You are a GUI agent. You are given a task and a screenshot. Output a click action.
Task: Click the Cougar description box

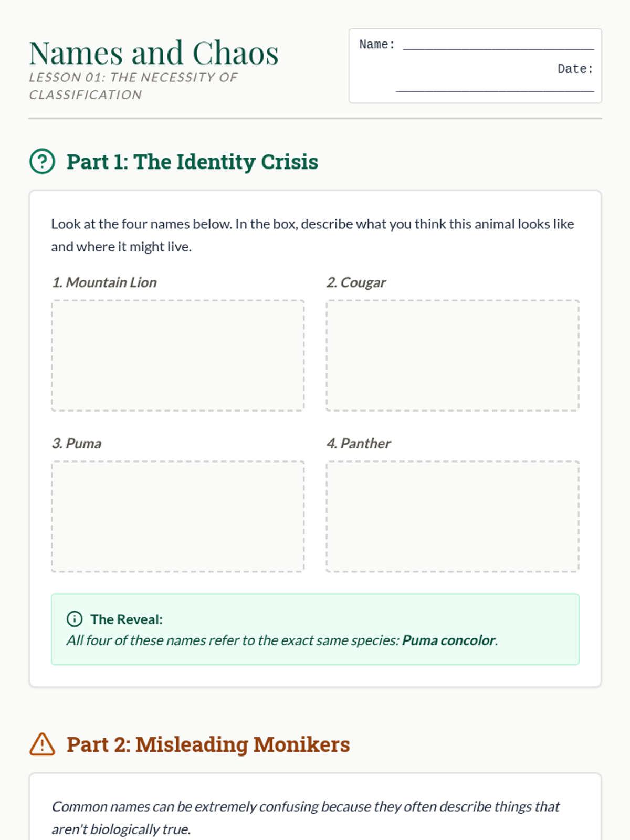[452, 355]
